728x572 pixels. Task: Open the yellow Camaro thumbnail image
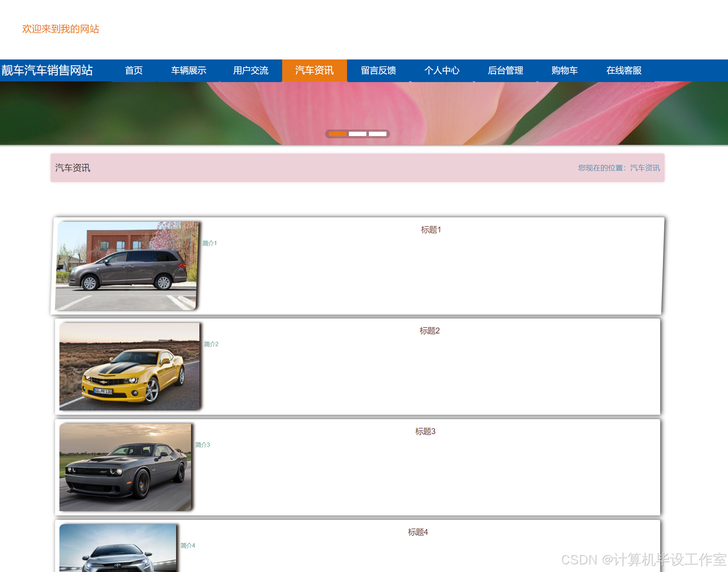129,366
